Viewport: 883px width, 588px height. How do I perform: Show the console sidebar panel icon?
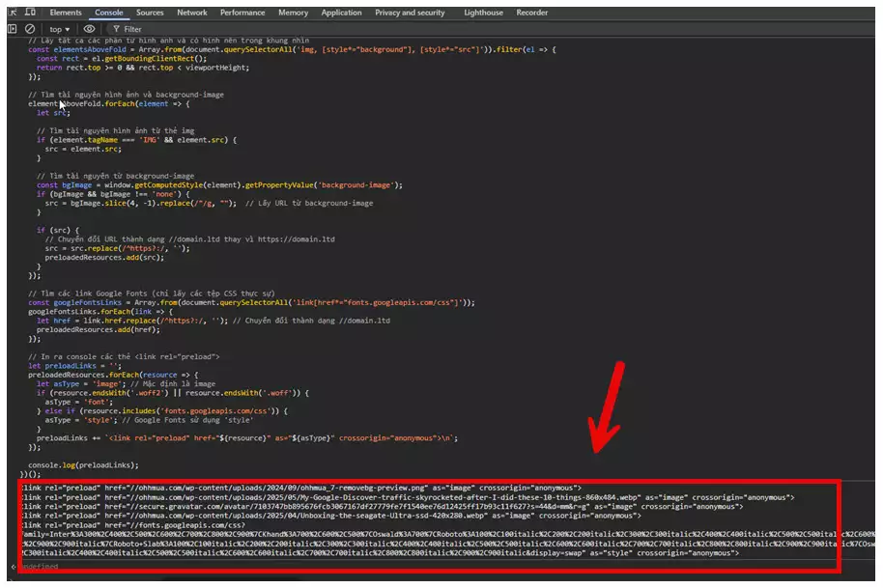12,29
